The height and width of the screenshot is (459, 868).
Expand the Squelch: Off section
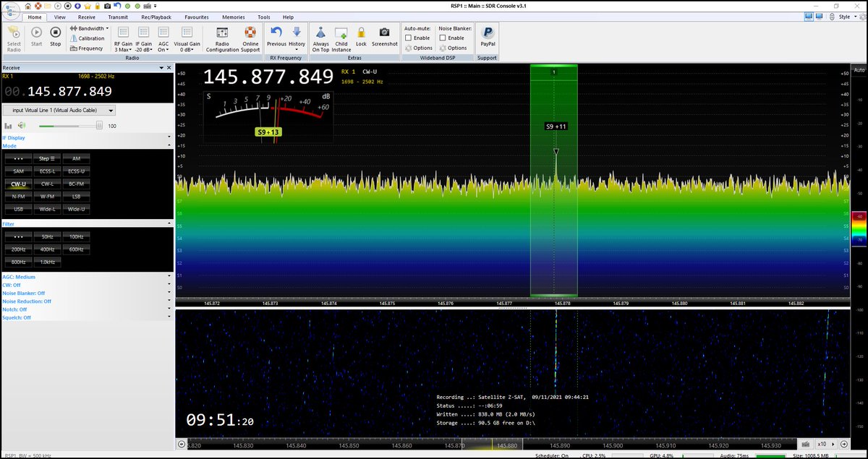[87, 317]
